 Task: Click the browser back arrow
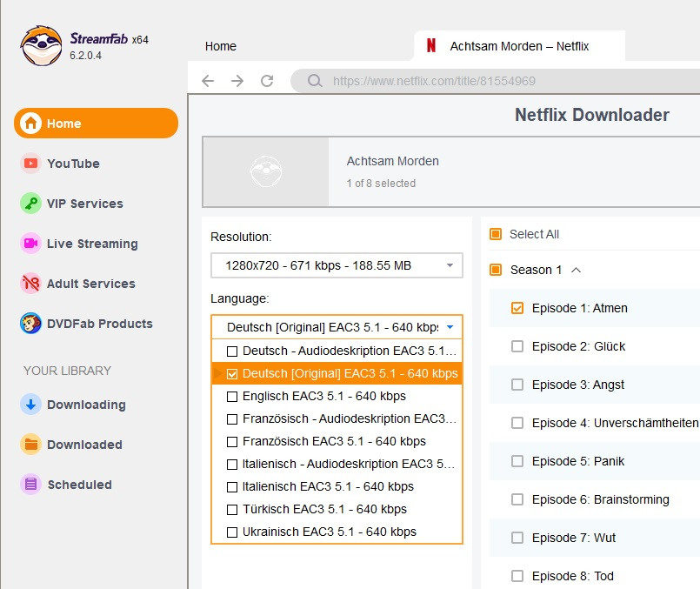tap(208, 81)
